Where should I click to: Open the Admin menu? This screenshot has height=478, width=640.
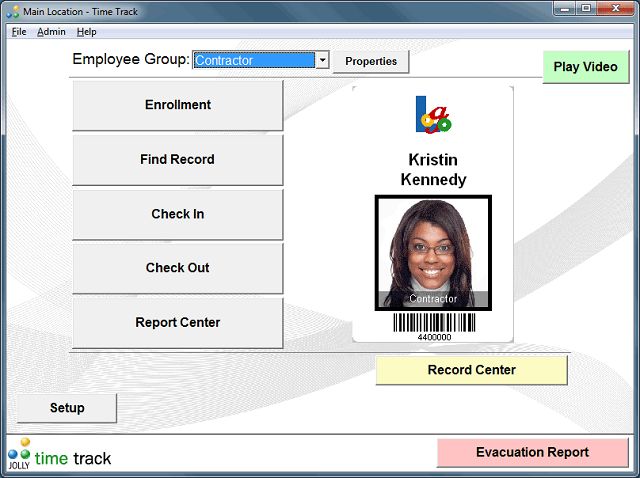point(51,32)
